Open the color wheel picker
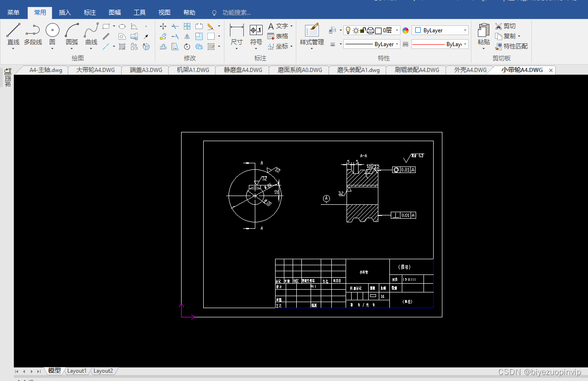Image resolution: width=588 pixels, height=381 pixels. [x=406, y=30]
